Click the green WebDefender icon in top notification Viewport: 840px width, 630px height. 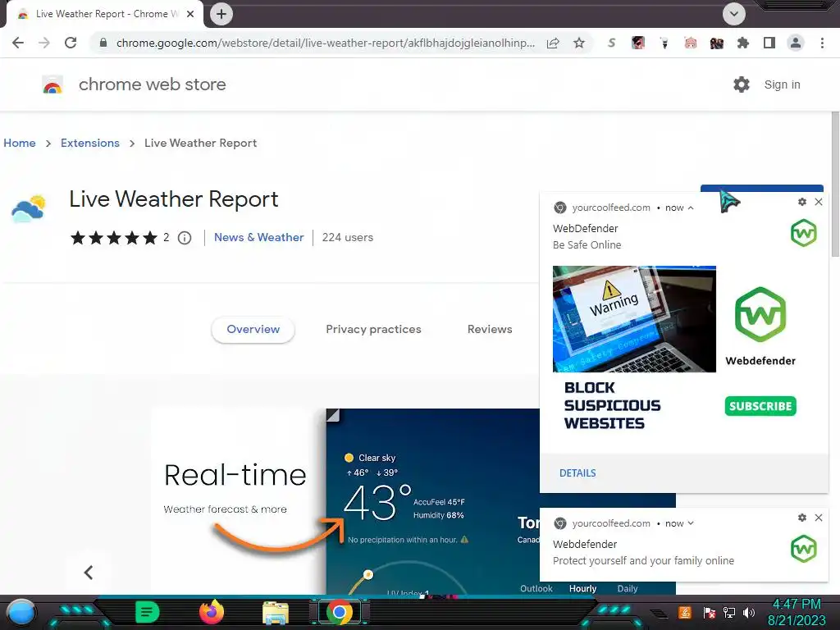coord(804,233)
